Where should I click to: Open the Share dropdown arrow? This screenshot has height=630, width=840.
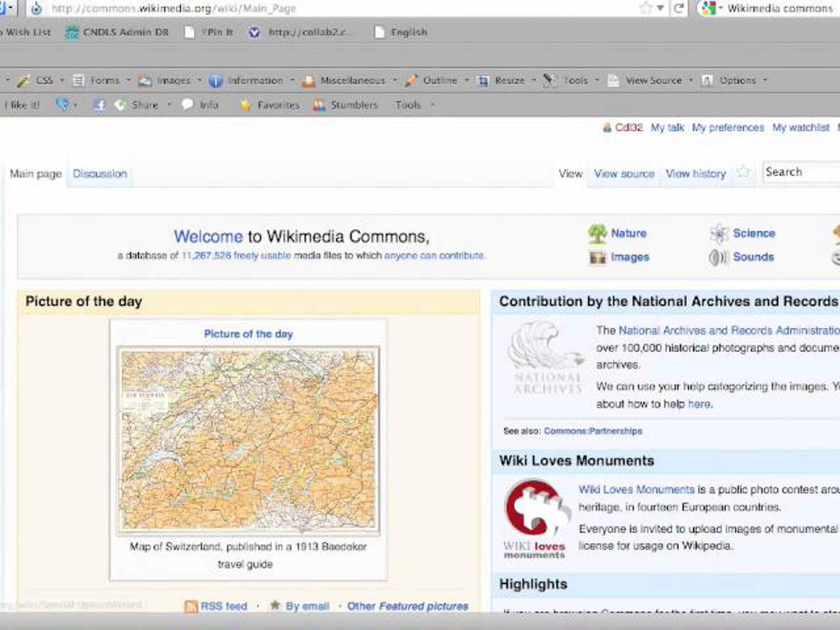[x=169, y=105]
